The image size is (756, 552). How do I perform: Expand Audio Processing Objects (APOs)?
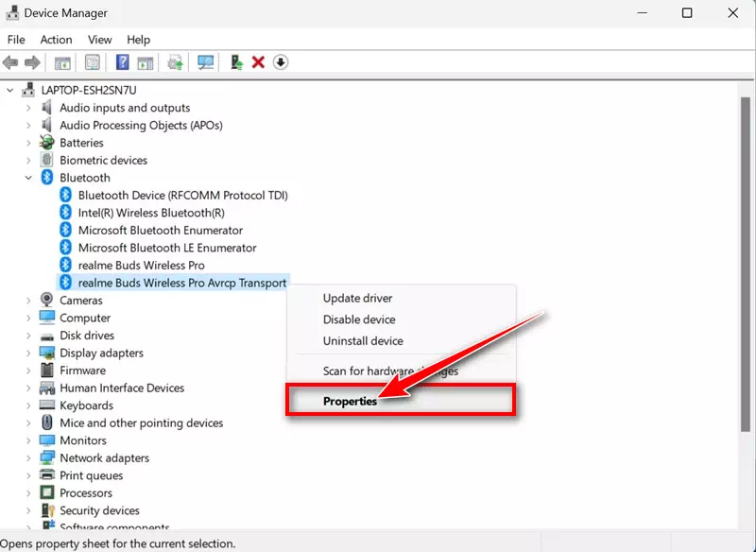coord(28,125)
